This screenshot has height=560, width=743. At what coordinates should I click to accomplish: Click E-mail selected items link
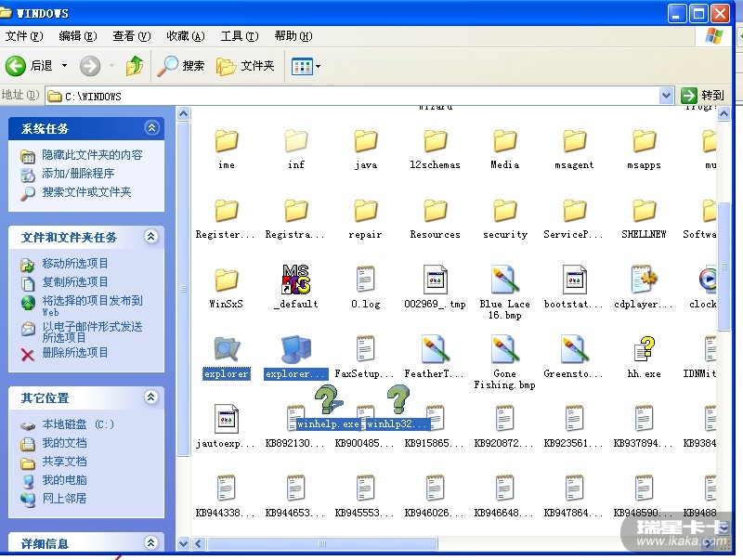[x=92, y=332]
